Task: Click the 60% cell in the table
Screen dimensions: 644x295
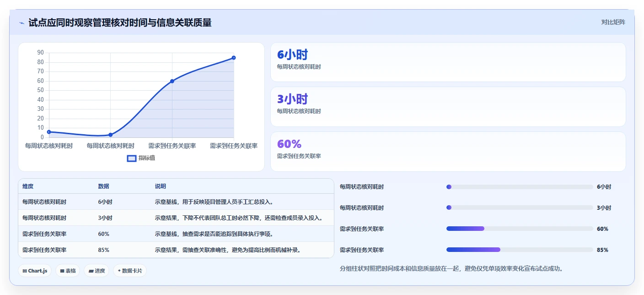Action: [x=104, y=234]
